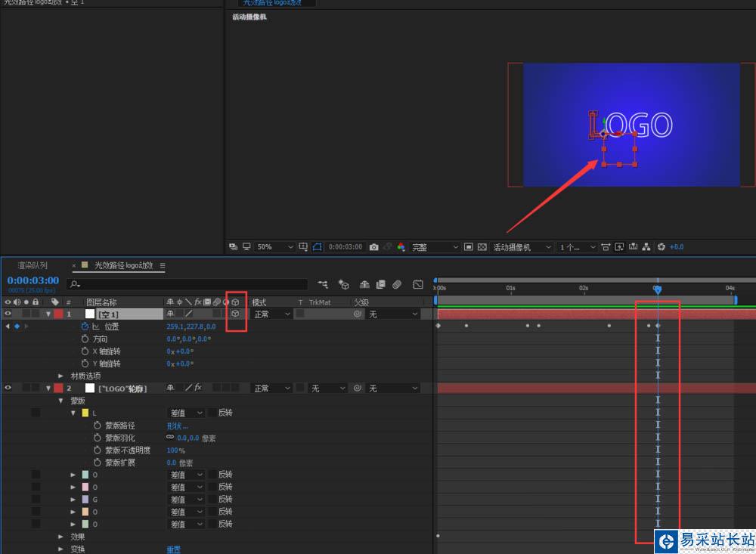Expand the 变换 group
This screenshot has height=554, width=756.
(60, 549)
